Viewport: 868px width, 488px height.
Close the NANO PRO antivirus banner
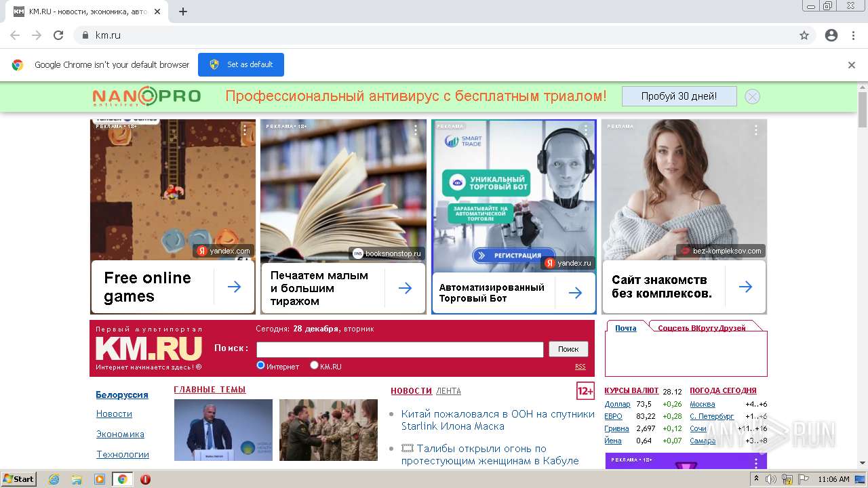[752, 96]
